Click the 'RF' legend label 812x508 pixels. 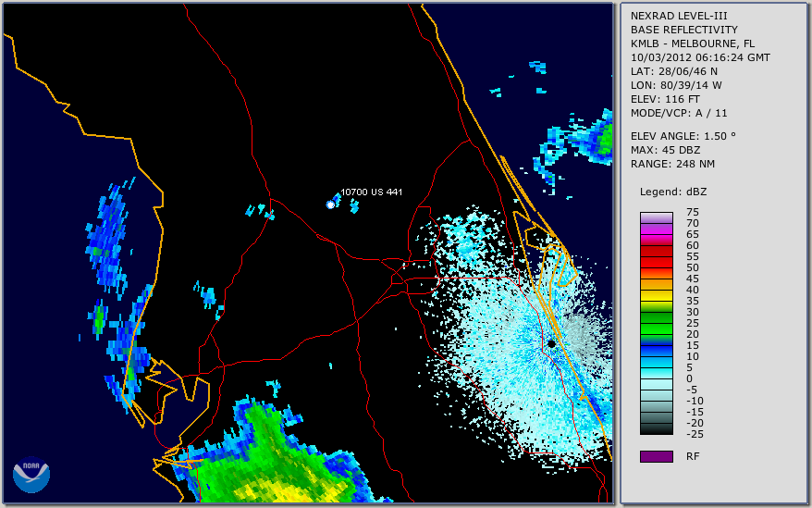[x=693, y=457]
